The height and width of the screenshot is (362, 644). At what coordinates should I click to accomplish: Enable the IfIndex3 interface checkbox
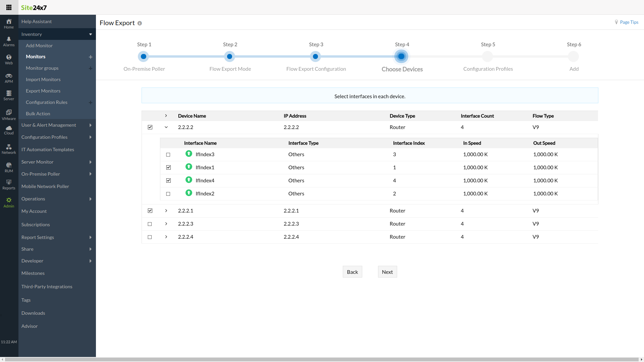[168, 155]
